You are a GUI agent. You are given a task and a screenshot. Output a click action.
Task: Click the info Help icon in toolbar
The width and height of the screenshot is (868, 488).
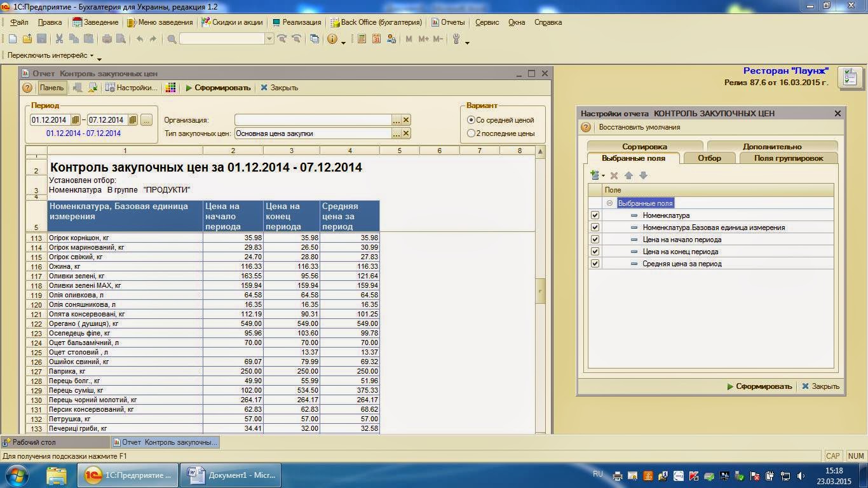332,39
